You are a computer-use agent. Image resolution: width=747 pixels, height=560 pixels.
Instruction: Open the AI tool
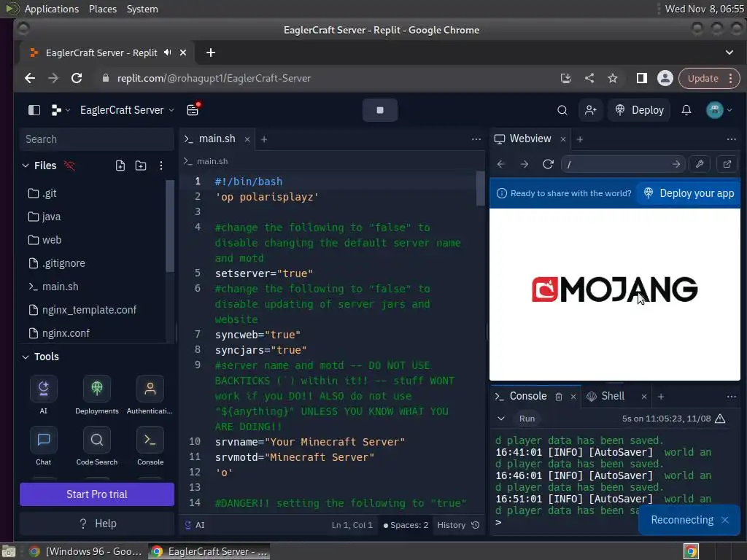(43, 394)
